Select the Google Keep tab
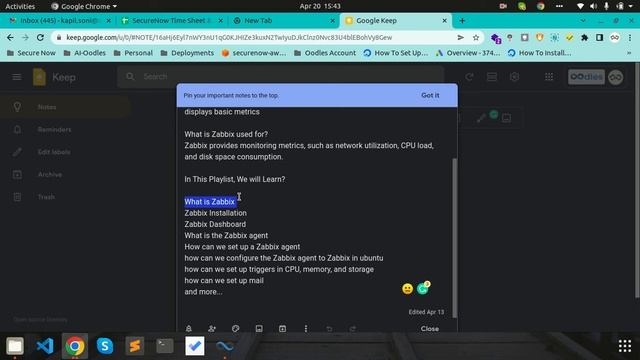 tap(395, 20)
